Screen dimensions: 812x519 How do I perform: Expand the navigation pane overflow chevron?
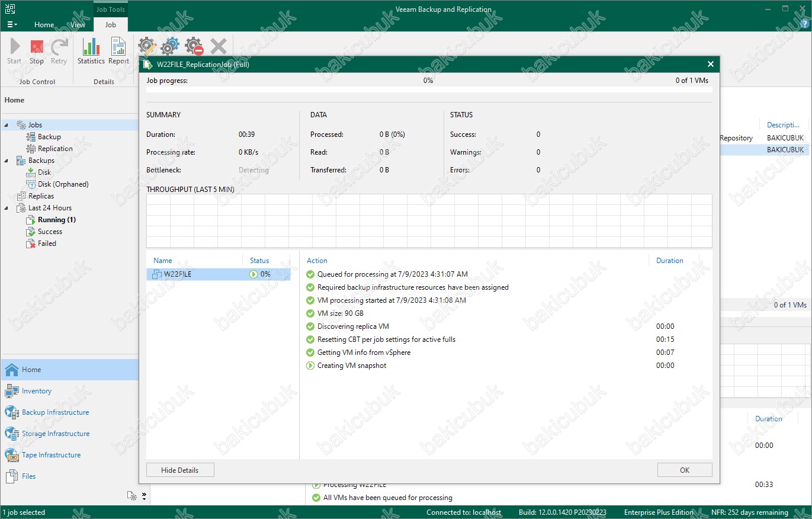click(144, 496)
